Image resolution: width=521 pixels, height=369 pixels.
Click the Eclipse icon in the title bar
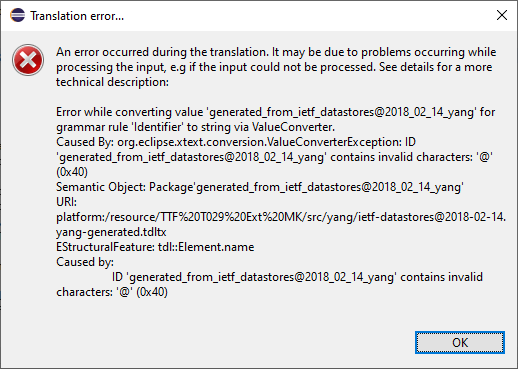click(17, 15)
